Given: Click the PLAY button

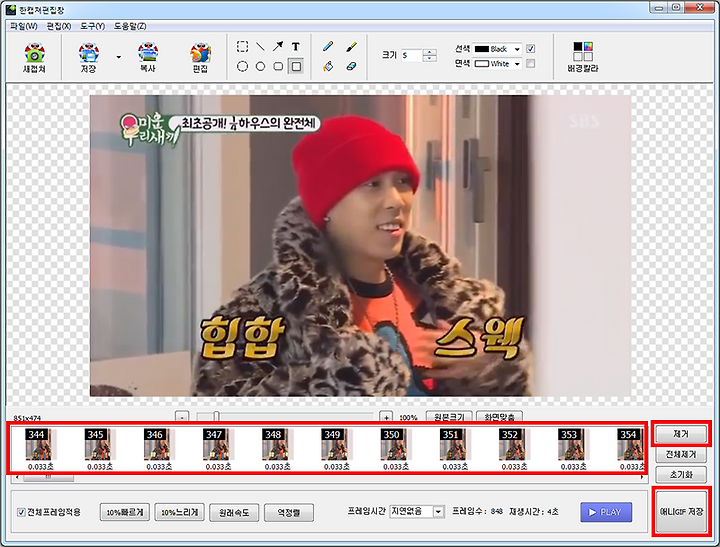Looking at the screenshot, I should (x=606, y=512).
